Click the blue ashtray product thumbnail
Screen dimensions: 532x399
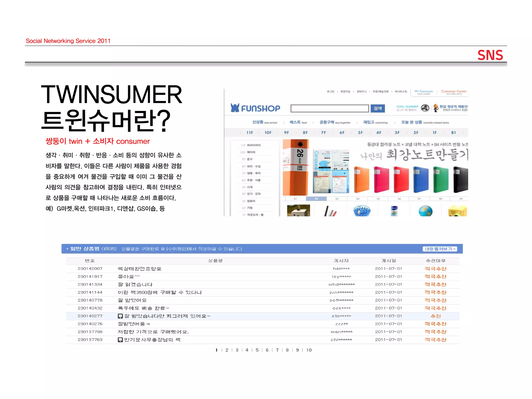click(x=362, y=211)
